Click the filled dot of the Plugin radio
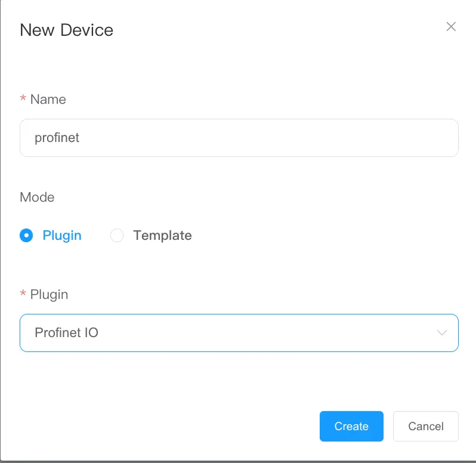Image resolution: width=476 pixels, height=463 pixels. 26,236
